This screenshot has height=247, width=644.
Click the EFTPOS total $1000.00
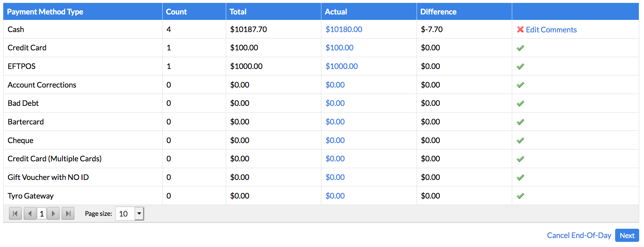(246, 66)
